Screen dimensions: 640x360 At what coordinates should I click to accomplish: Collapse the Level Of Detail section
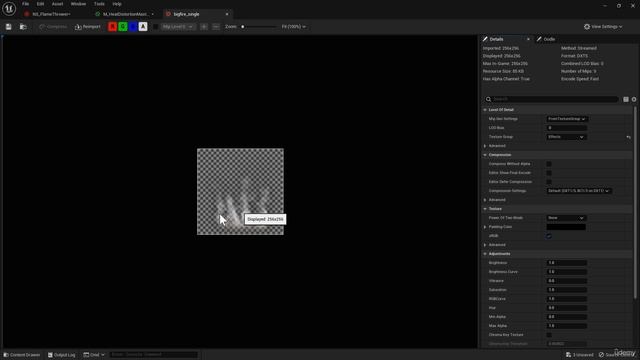point(485,110)
